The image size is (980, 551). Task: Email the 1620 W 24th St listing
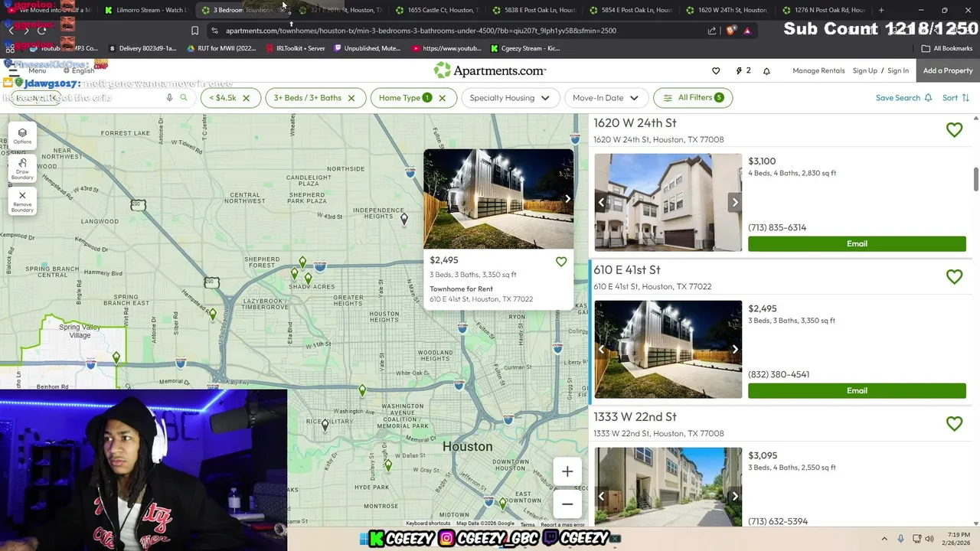point(857,243)
